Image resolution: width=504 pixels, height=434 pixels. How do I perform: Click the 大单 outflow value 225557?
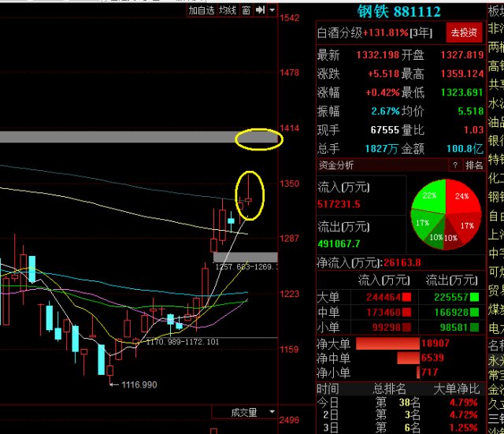[451, 297]
